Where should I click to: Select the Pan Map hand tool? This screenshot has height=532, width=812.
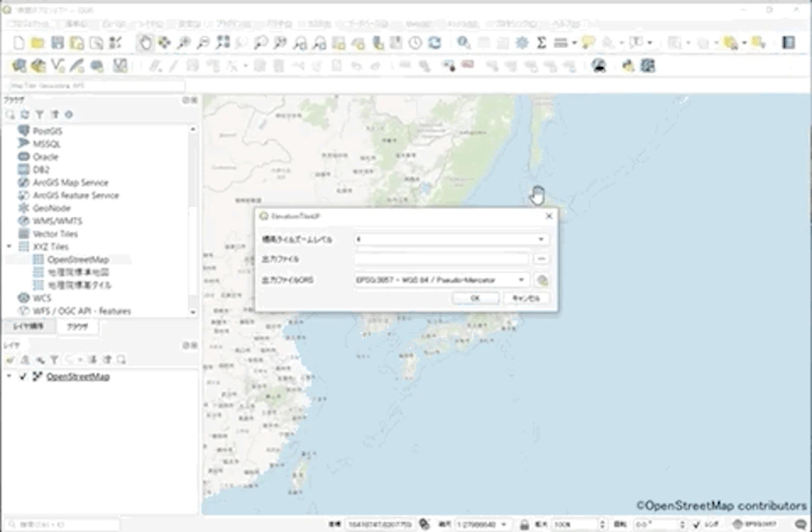(x=145, y=43)
